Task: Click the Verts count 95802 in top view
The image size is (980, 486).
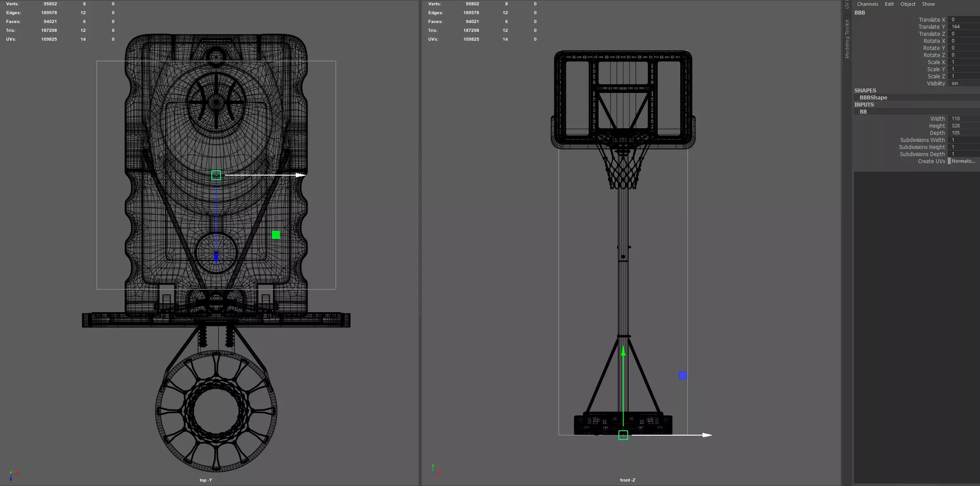Action: point(50,4)
